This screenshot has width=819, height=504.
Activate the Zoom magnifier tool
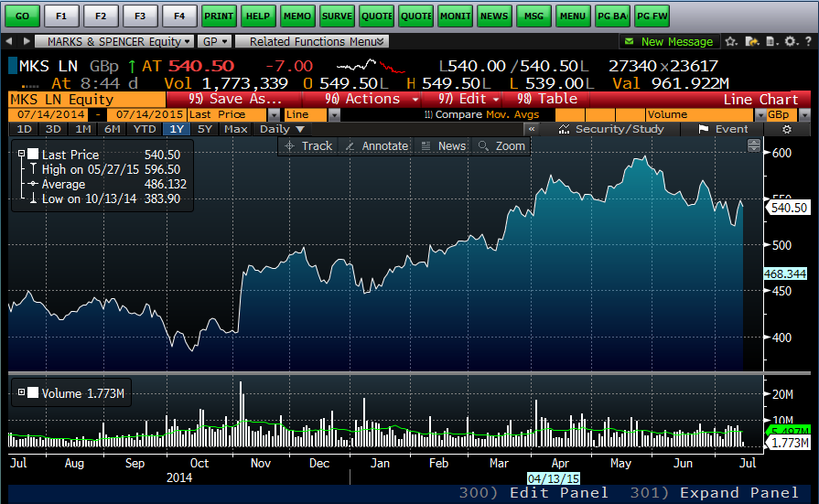(x=501, y=146)
